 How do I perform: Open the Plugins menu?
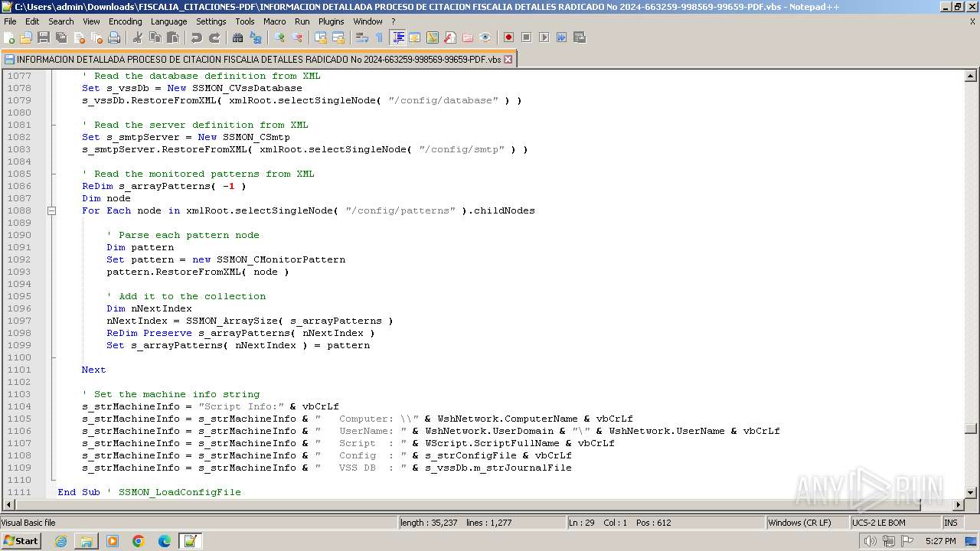coord(332,21)
